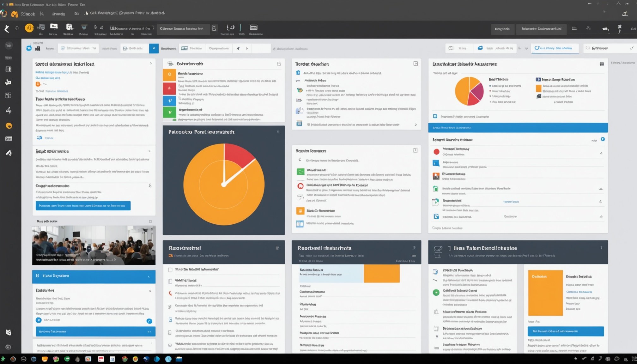637x364 pixels.
Task: Click the red square icon in second card
Action: [x=169, y=88]
